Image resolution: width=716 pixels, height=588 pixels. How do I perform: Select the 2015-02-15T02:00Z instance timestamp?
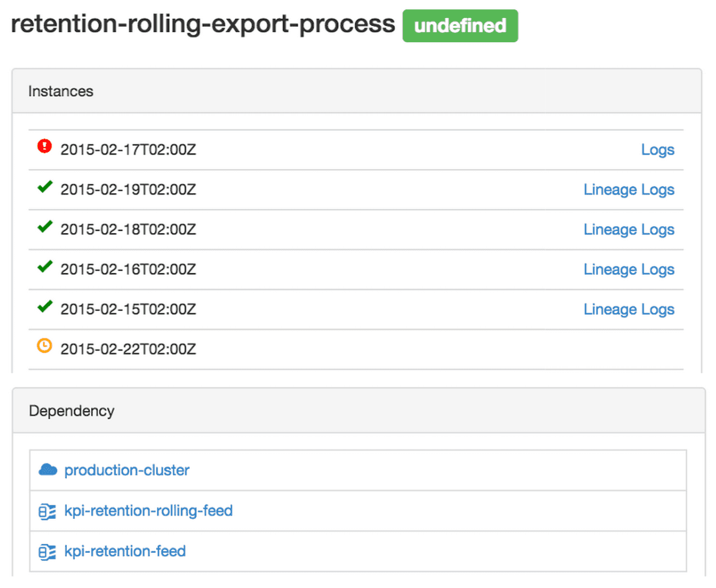click(128, 310)
